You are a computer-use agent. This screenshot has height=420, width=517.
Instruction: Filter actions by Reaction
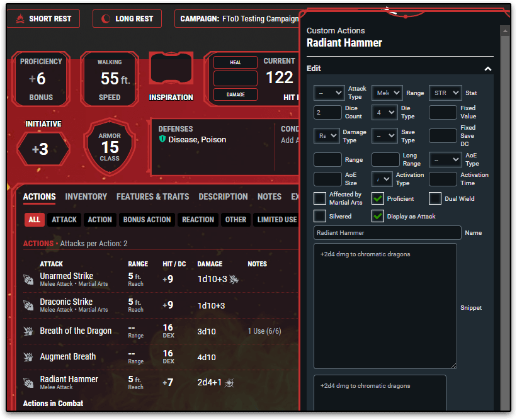198,220
